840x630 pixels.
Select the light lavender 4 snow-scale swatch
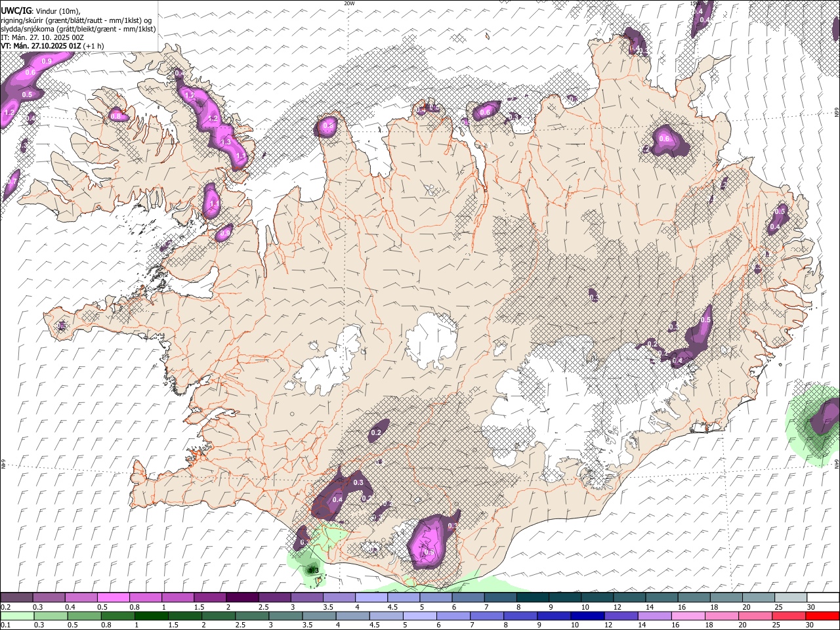(370, 598)
